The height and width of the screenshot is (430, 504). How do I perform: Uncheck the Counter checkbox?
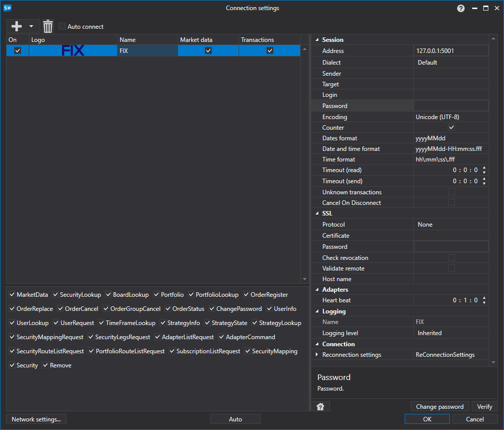[x=452, y=127]
